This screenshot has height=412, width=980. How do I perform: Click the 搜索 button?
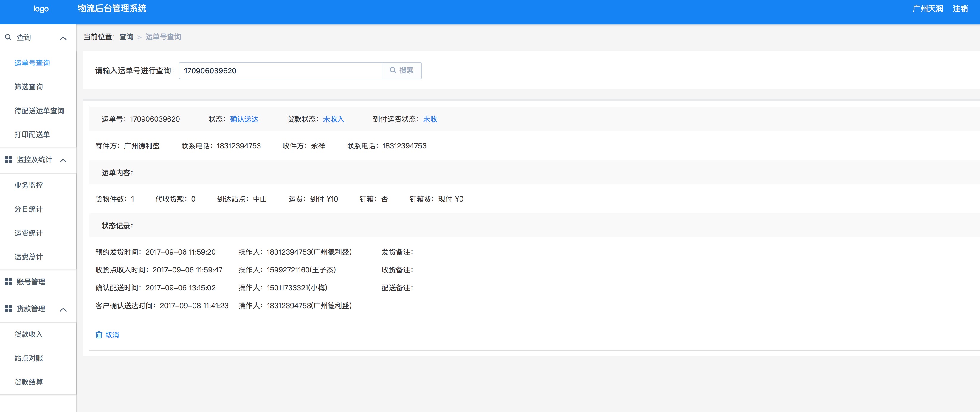click(x=402, y=70)
